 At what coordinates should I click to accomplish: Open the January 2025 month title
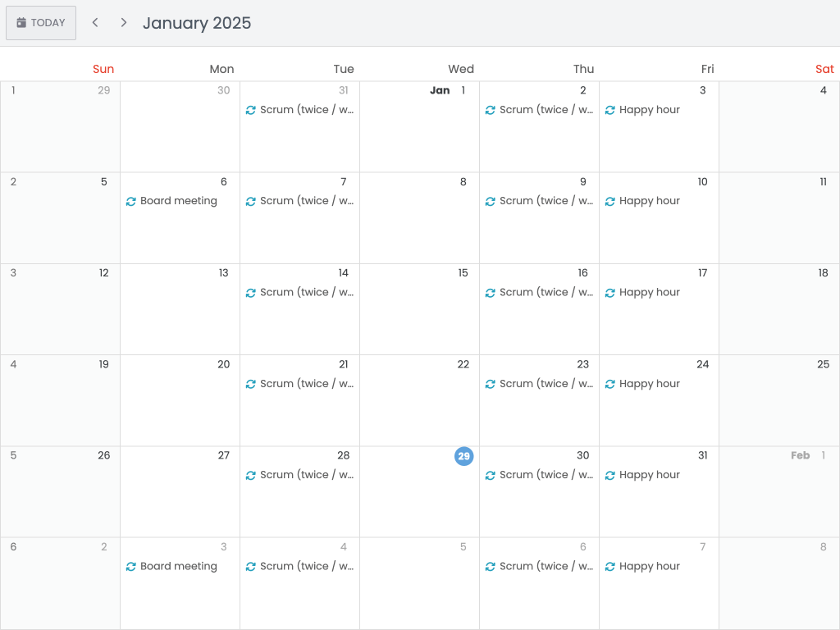[x=197, y=23]
